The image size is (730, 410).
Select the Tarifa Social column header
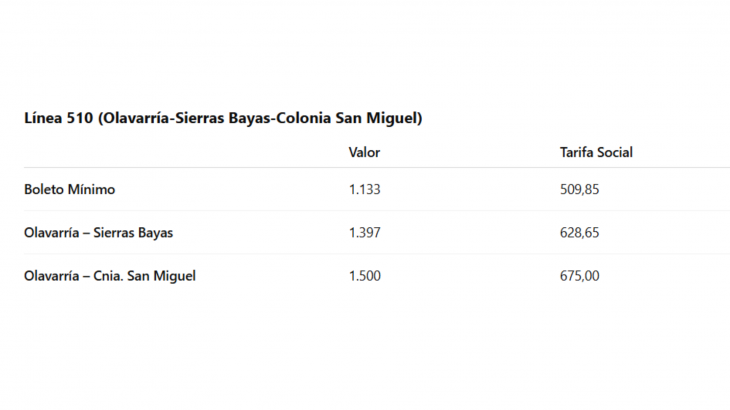596,152
